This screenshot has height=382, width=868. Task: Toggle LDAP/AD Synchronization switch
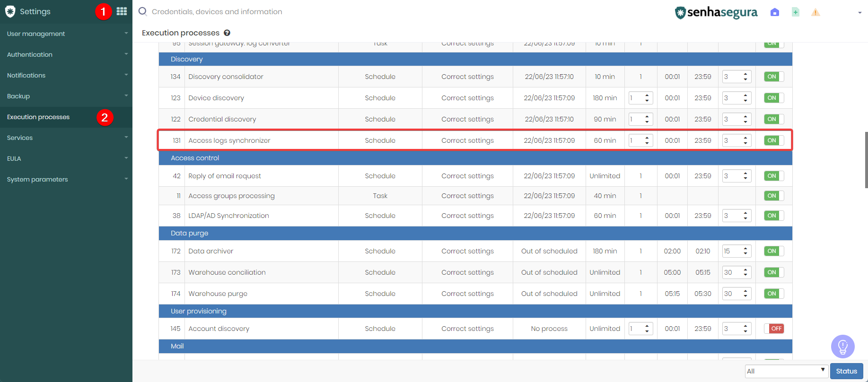click(x=774, y=216)
